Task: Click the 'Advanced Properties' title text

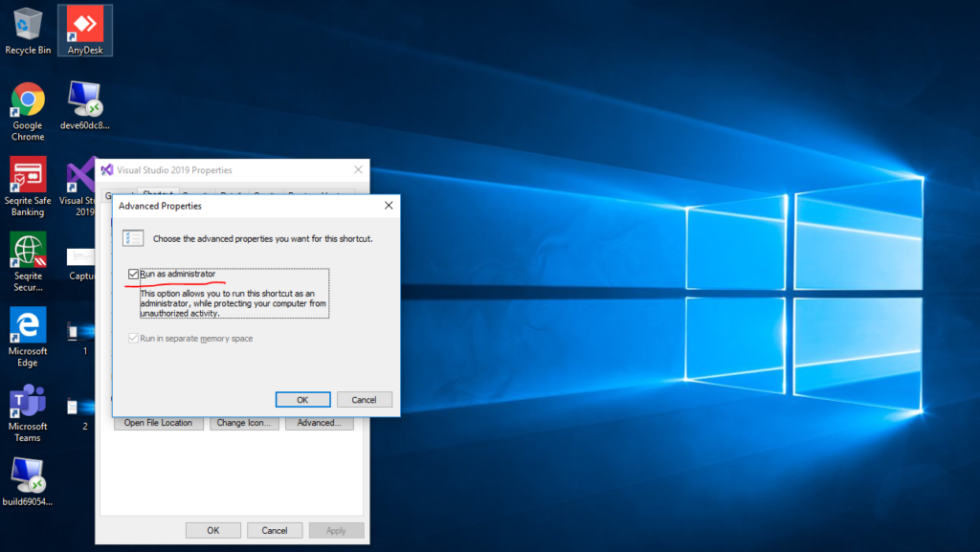Action: pyautogui.click(x=160, y=206)
